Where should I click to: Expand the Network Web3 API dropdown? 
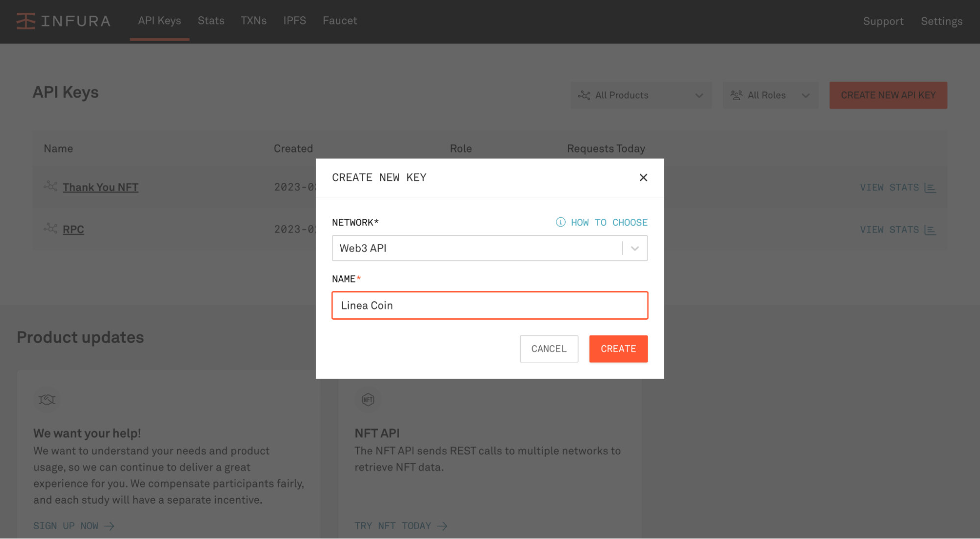pyautogui.click(x=634, y=249)
